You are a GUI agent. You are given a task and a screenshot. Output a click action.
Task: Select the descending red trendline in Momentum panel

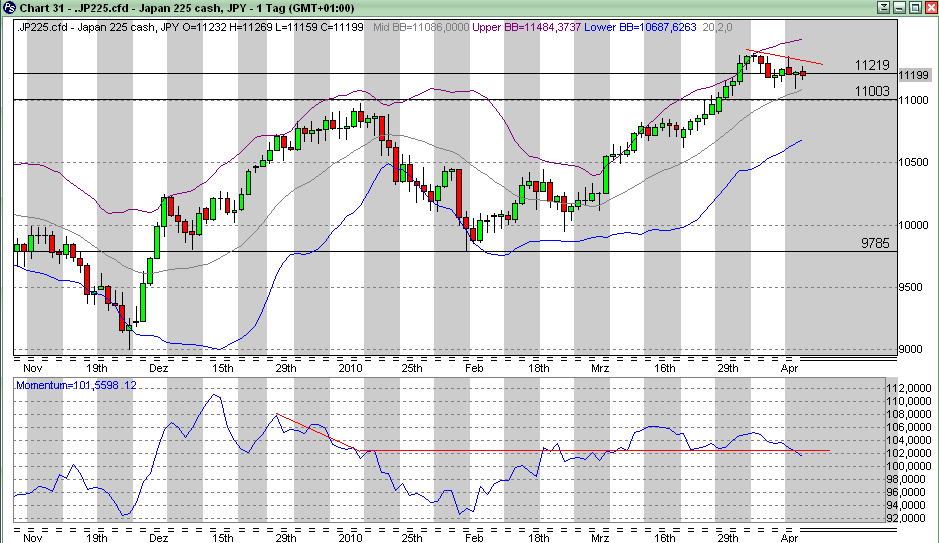[x=316, y=432]
